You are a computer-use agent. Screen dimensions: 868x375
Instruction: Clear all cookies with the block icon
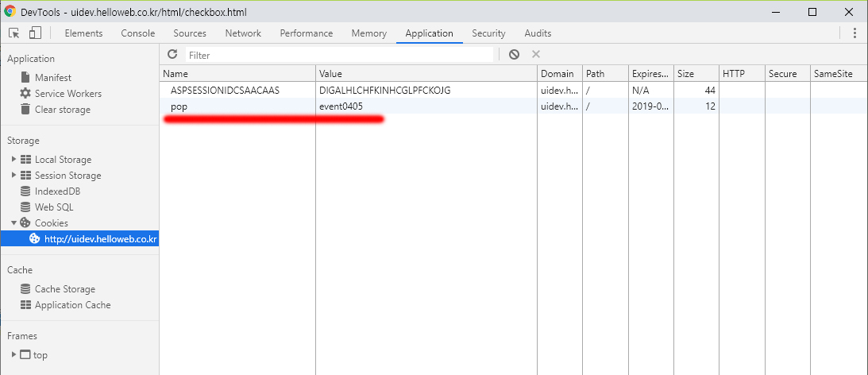click(x=515, y=54)
